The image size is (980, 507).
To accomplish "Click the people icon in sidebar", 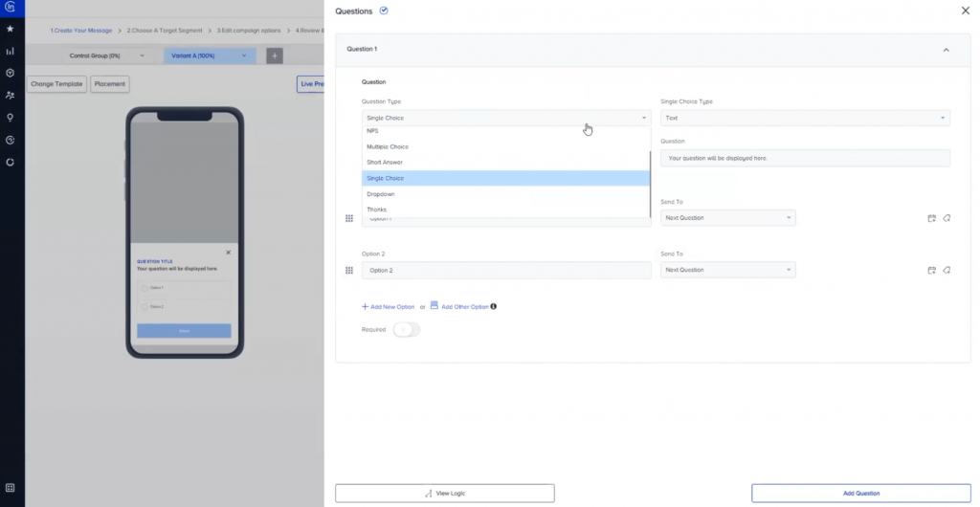I will point(10,95).
